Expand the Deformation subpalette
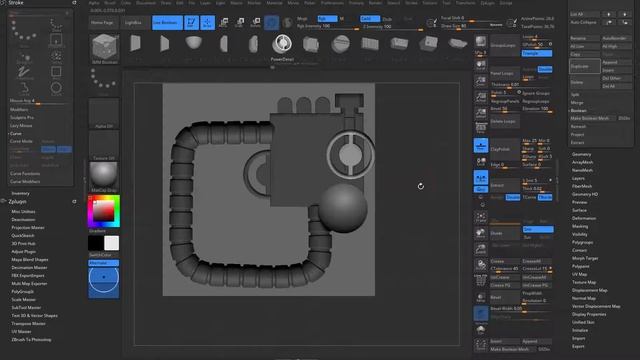This screenshot has width=640, height=360. (584, 218)
